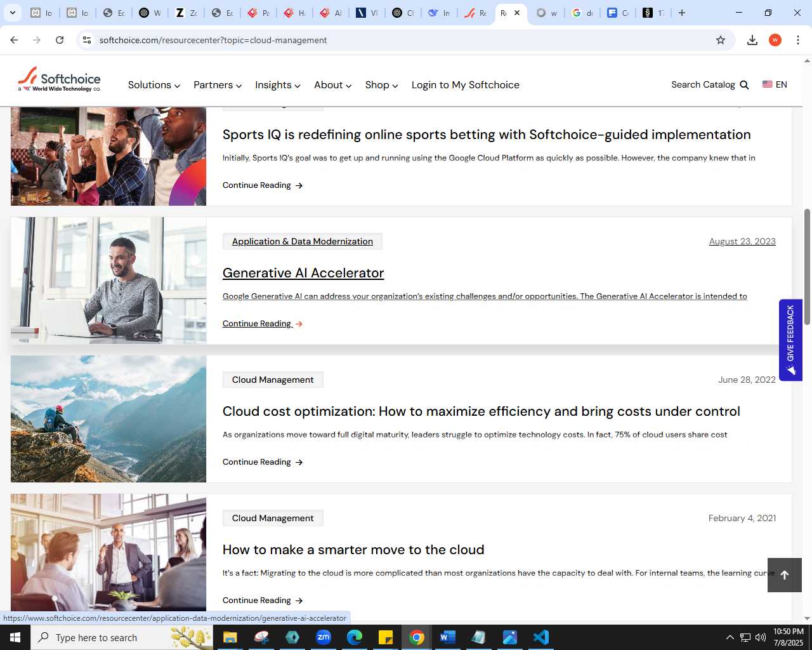Show hidden system tray icons

tap(730, 637)
